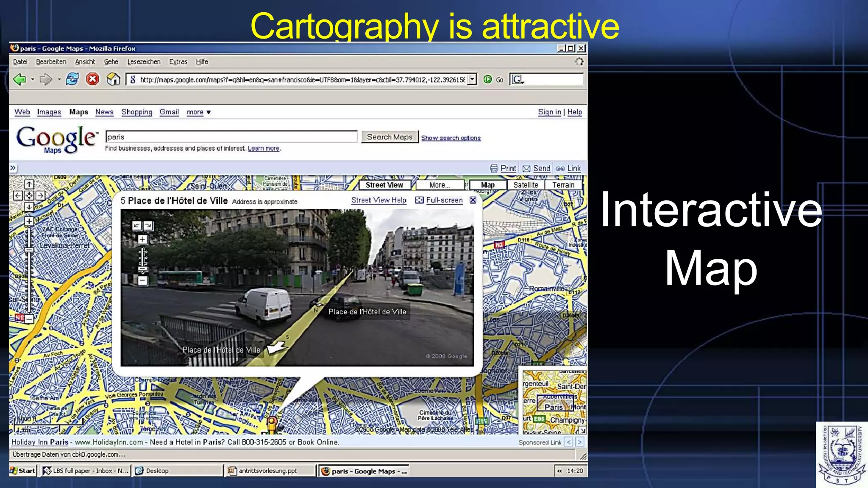Click the Help link at top right
The image size is (868, 488).
pos(575,112)
